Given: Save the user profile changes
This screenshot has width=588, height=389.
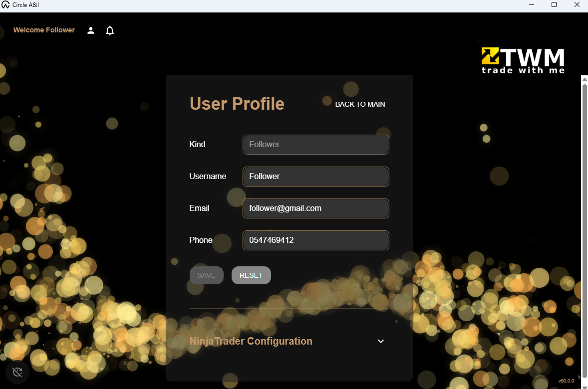Looking at the screenshot, I should [206, 275].
